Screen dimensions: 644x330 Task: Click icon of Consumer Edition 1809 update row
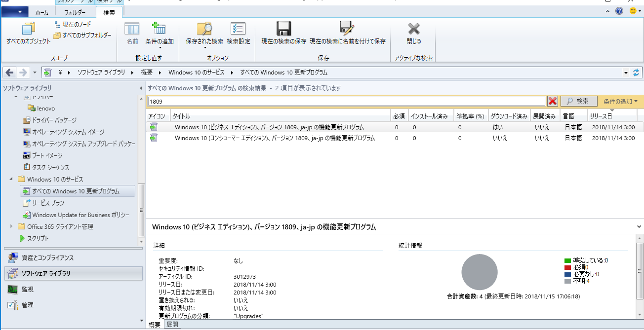tap(154, 138)
